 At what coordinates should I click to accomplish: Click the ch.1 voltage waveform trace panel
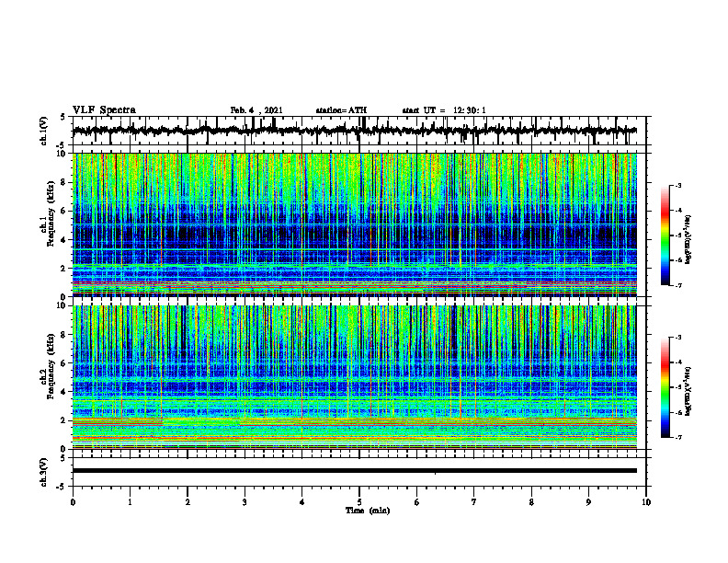tap(359, 131)
